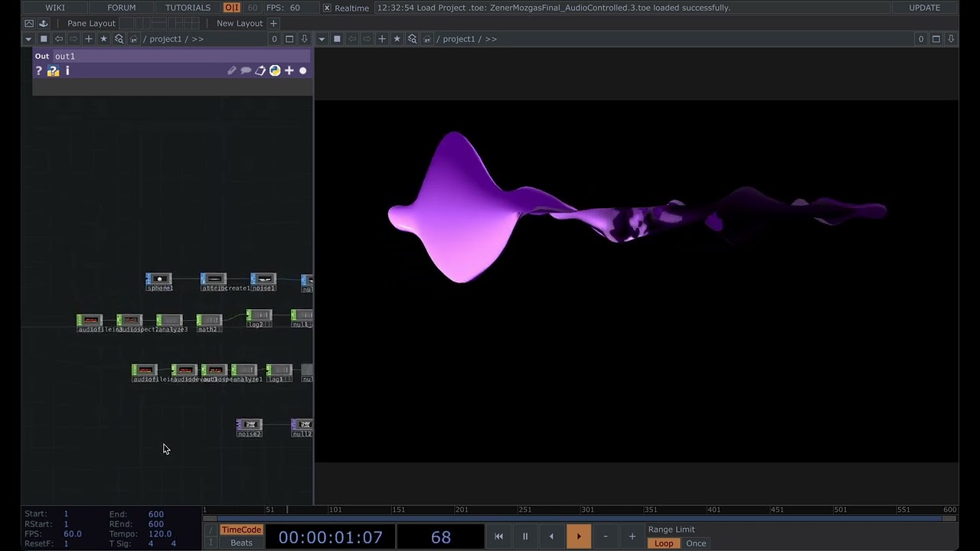This screenshot has height=551, width=980.
Task: Click the pencil edit icon in parameter header
Action: tap(231, 70)
